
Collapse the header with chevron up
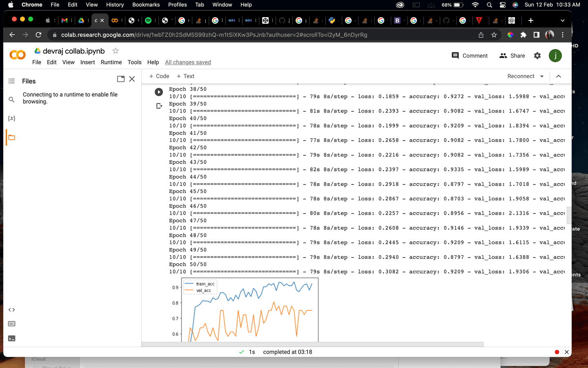pyautogui.click(x=559, y=76)
